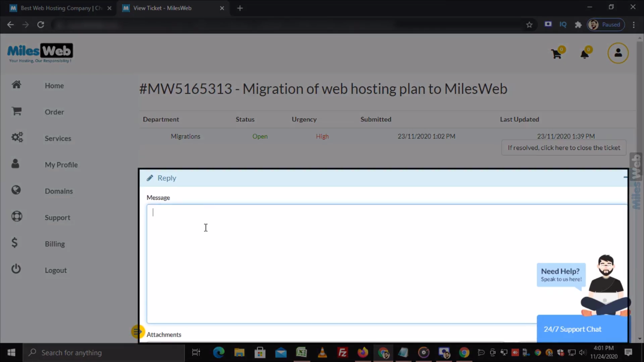Go back to the previous page
This screenshot has width=644, height=362.
click(x=10, y=25)
